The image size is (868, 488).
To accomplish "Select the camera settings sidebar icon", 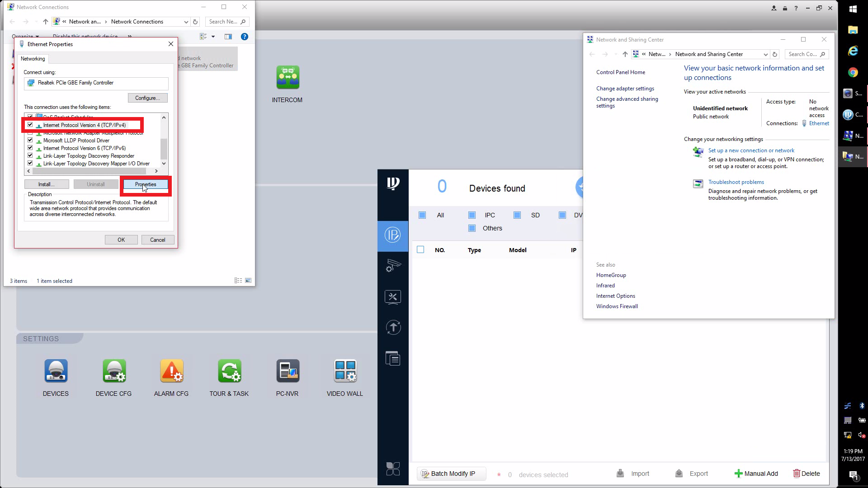I will [x=393, y=266].
